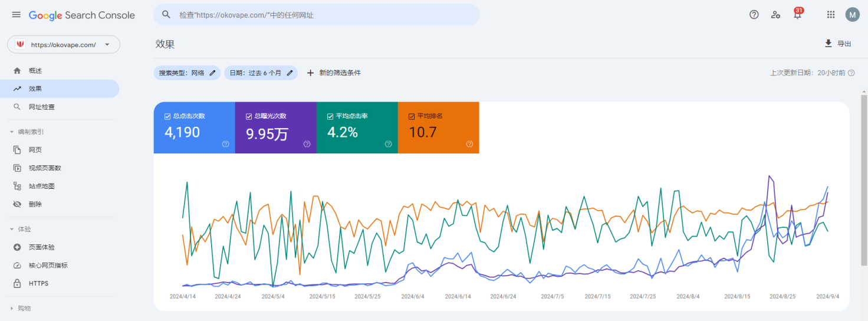Image resolution: width=868 pixels, height=321 pixels.
Task: Click the 4.2% CTR value
Action: (343, 132)
